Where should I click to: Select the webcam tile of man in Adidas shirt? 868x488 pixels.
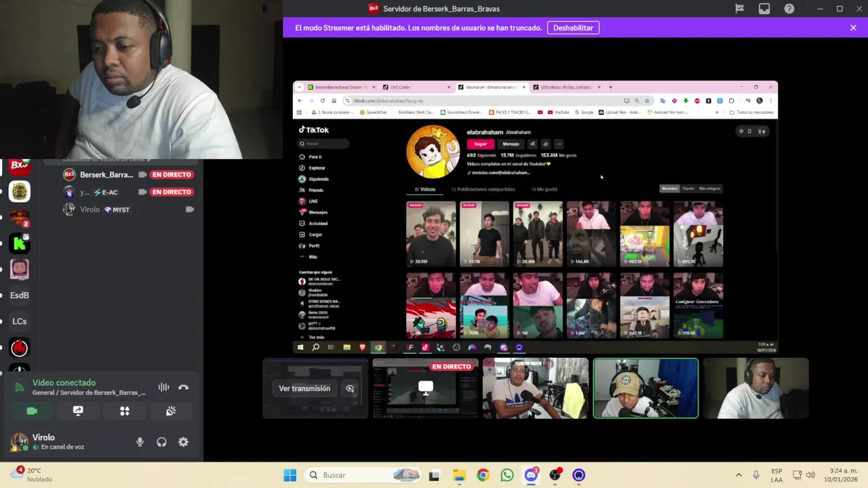(536, 388)
